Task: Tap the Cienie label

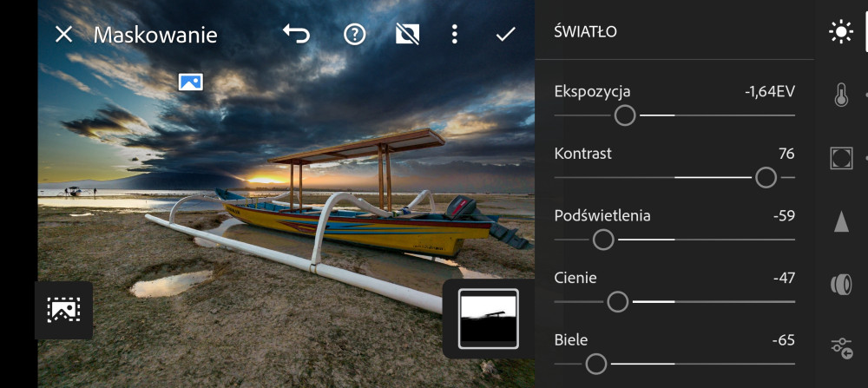Action: click(x=575, y=278)
